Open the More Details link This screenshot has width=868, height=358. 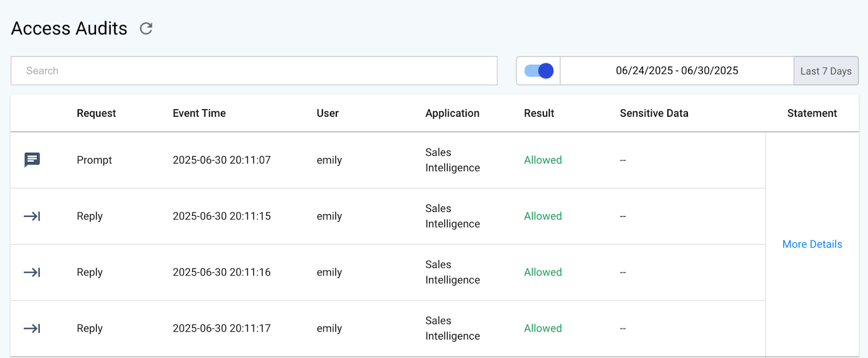[812, 244]
